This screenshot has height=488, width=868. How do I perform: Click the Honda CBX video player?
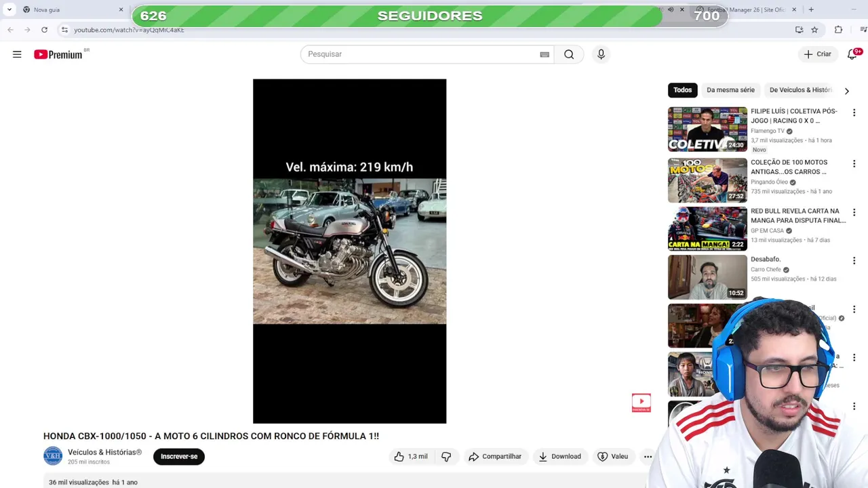tap(349, 251)
